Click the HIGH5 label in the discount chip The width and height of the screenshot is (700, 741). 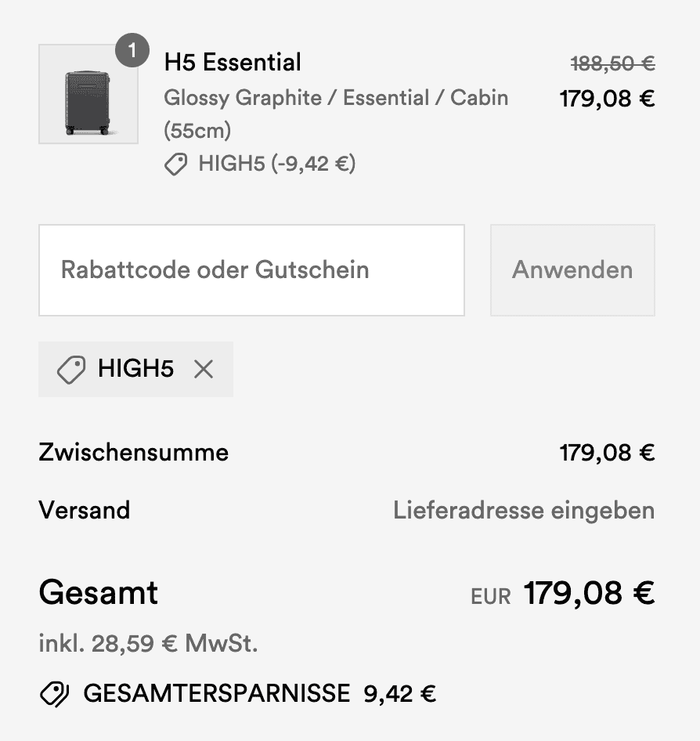tap(135, 369)
